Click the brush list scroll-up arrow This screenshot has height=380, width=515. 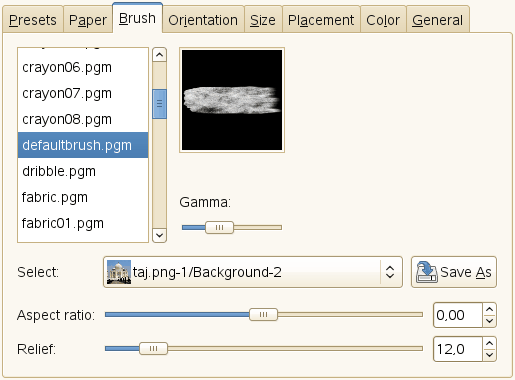(x=159, y=55)
